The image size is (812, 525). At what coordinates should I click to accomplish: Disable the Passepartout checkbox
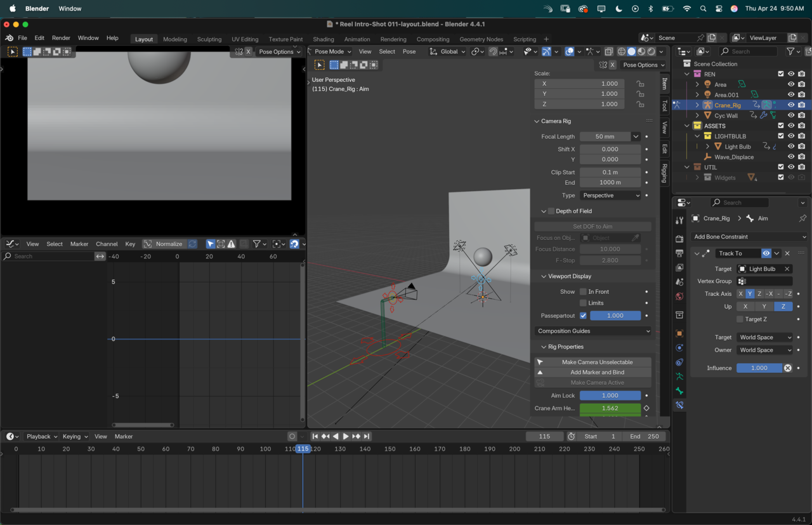[583, 316]
